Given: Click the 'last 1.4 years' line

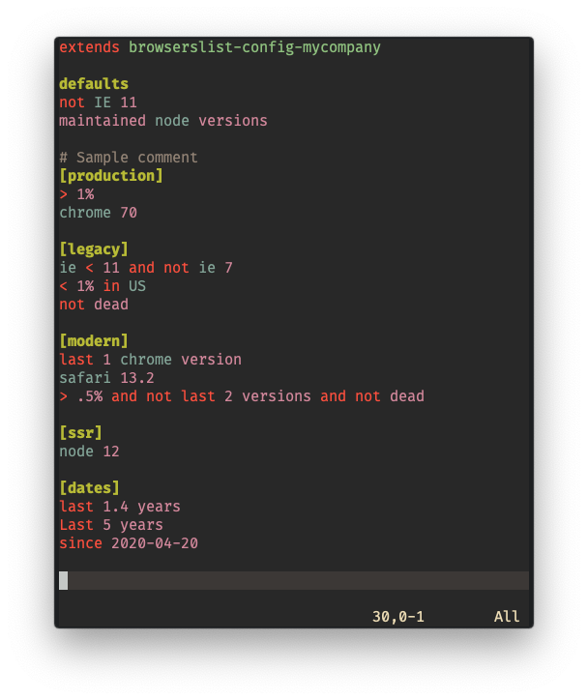Looking at the screenshot, I should [x=120, y=507].
